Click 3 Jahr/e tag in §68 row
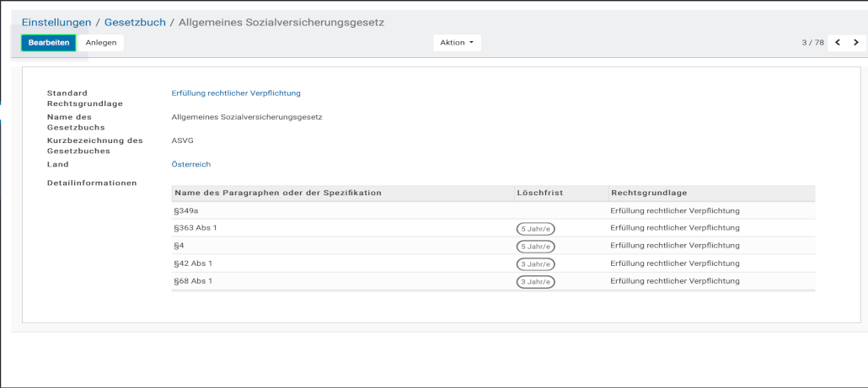The width and height of the screenshot is (868, 388). (535, 282)
